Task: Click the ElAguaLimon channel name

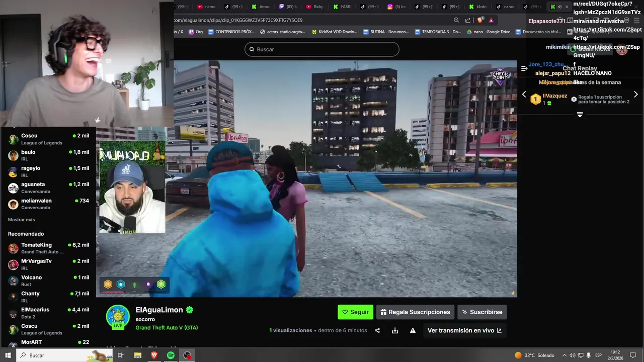Action: click(x=159, y=310)
